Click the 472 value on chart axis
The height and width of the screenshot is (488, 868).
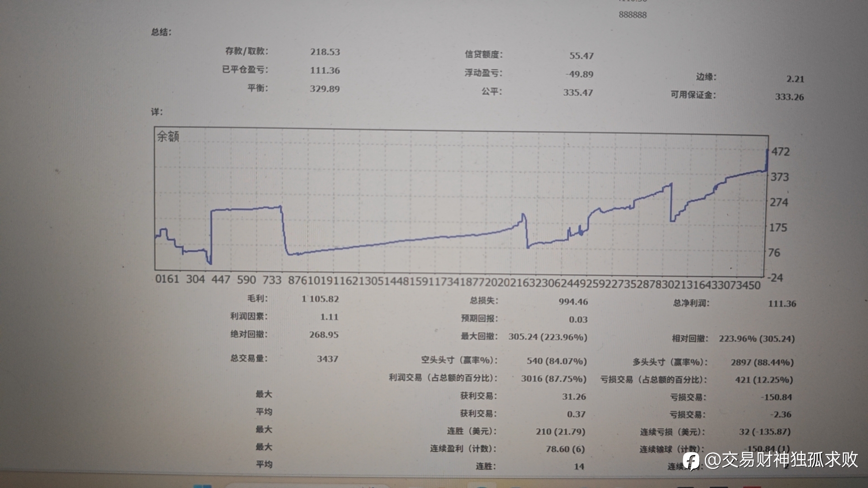[781, 152]
